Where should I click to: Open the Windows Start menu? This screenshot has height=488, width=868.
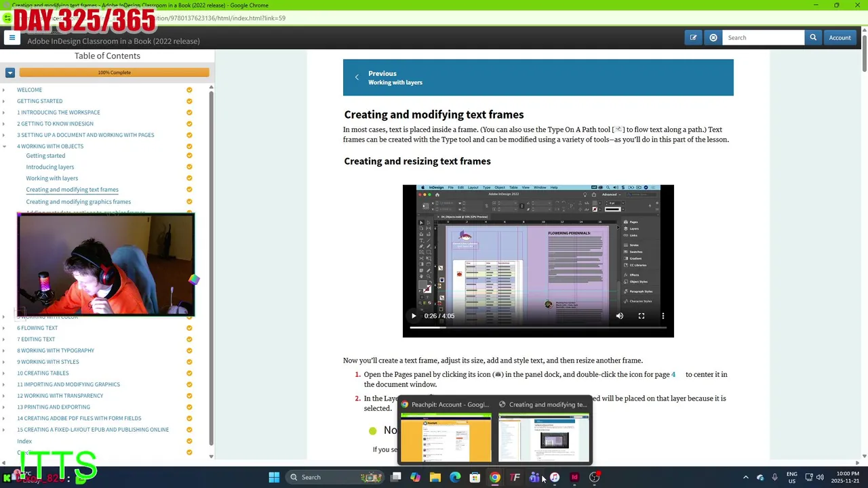coord(274,477)
